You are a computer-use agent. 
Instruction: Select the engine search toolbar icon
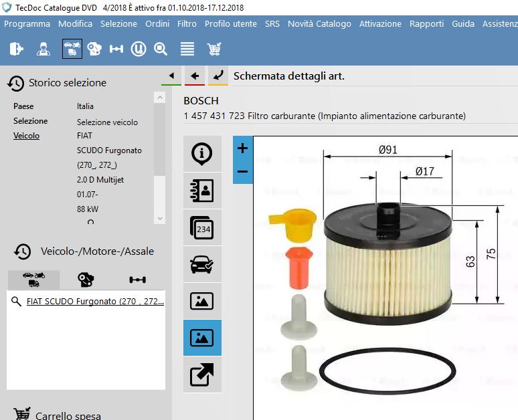point(94,49)
